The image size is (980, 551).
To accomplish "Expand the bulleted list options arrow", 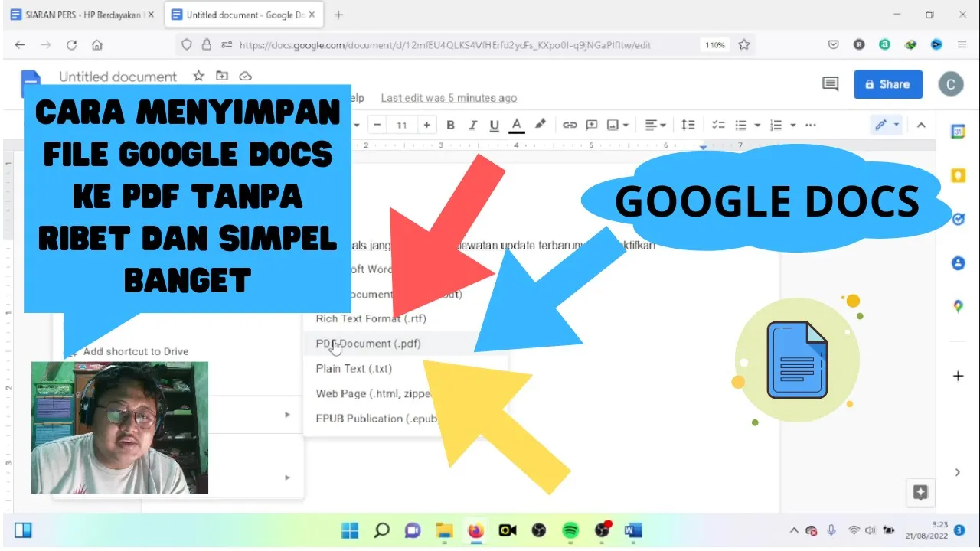I will pyautogui.click(x=757, y=125).
